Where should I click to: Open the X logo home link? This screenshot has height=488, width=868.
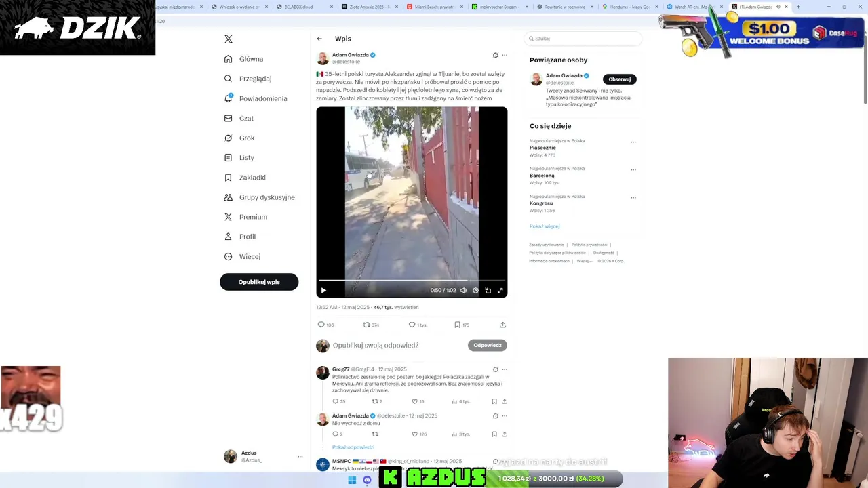(229, 39)
